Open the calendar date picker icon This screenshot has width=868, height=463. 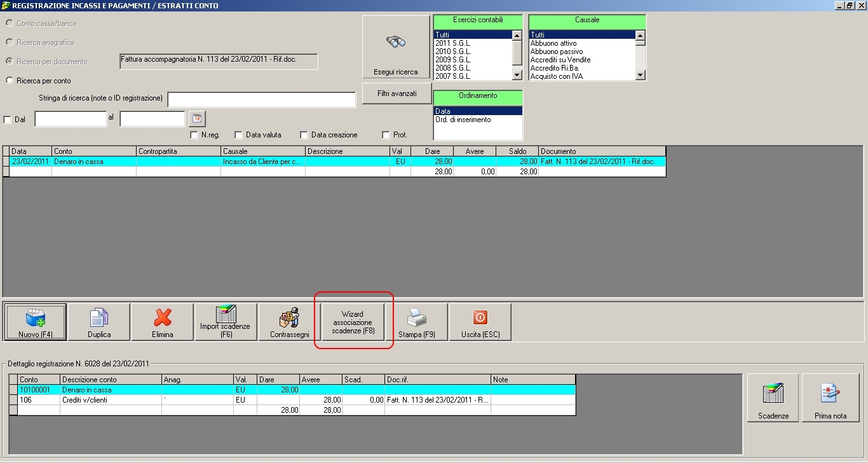(x=197, y=119)
